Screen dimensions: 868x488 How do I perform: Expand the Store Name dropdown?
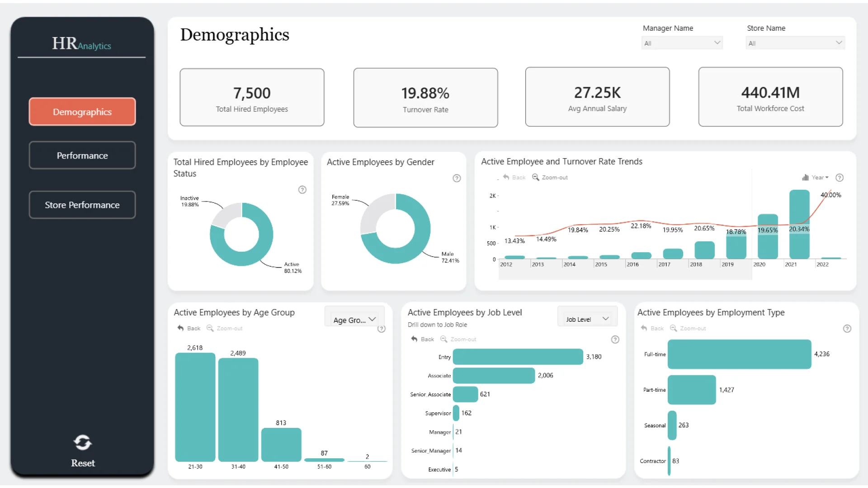[795, 43]
